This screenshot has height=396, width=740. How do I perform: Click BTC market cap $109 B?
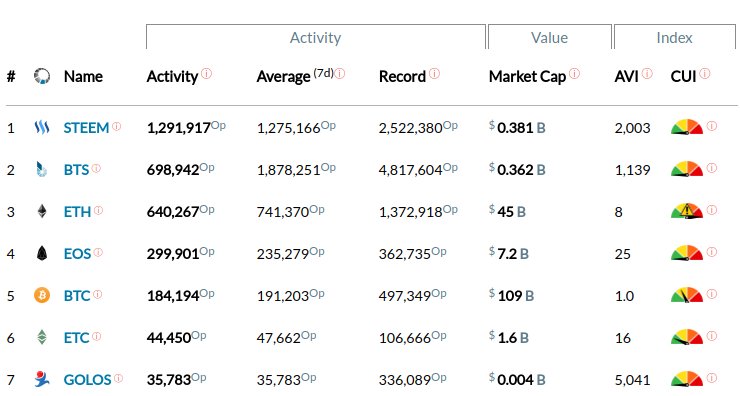click(511, 295)
